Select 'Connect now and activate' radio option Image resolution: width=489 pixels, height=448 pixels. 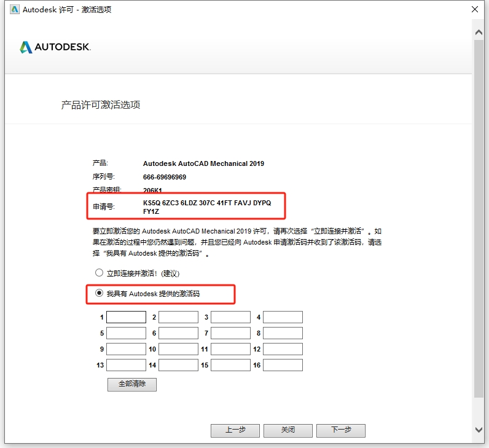point(99,273)
